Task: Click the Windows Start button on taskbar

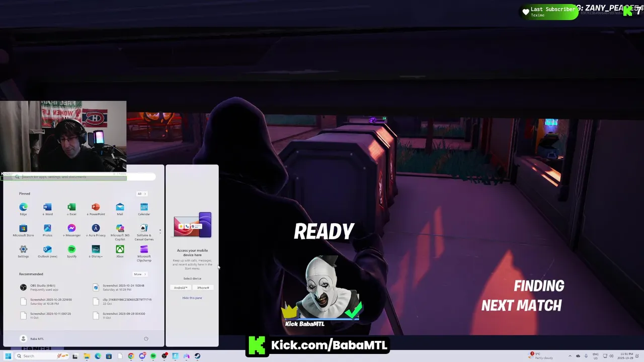Action: (8, 356)
